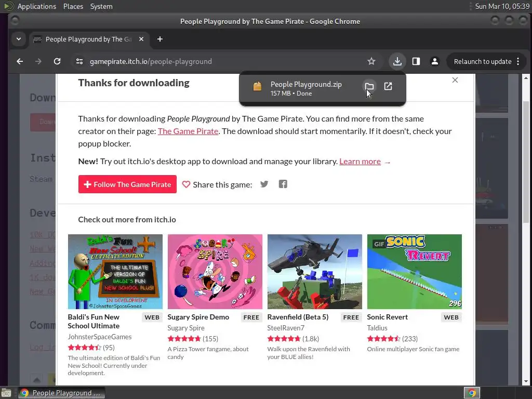Click Relaunch to update button
Image resolution: width=532 pixels, height=399 pixels.
pyautogui.click(x=483, y=61)
